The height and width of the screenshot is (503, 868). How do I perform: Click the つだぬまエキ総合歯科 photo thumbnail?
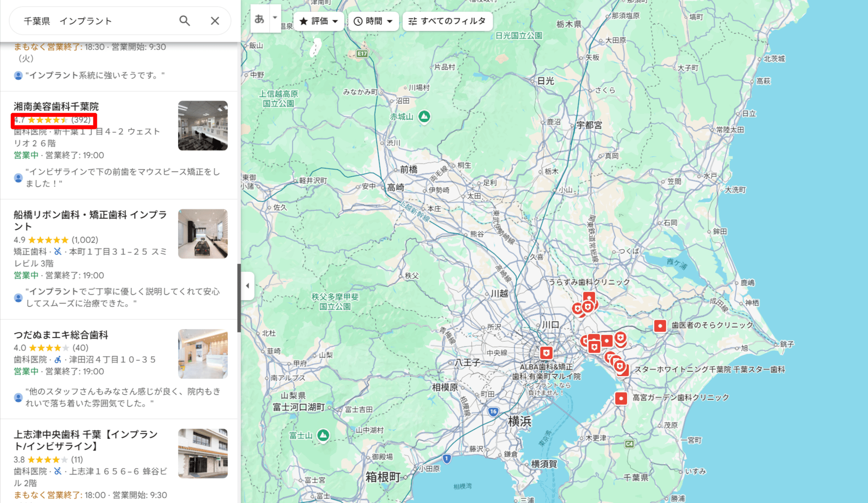tap(203, 354)
